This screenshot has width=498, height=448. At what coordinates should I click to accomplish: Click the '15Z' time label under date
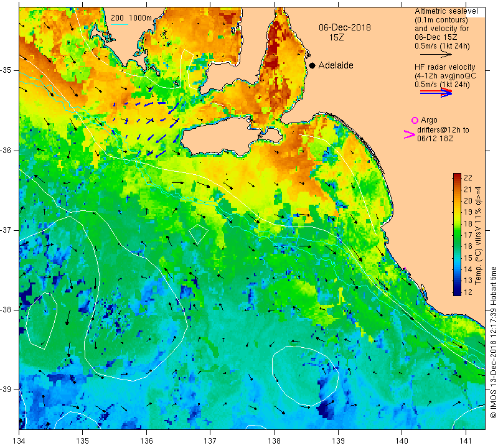coord(336,37)
